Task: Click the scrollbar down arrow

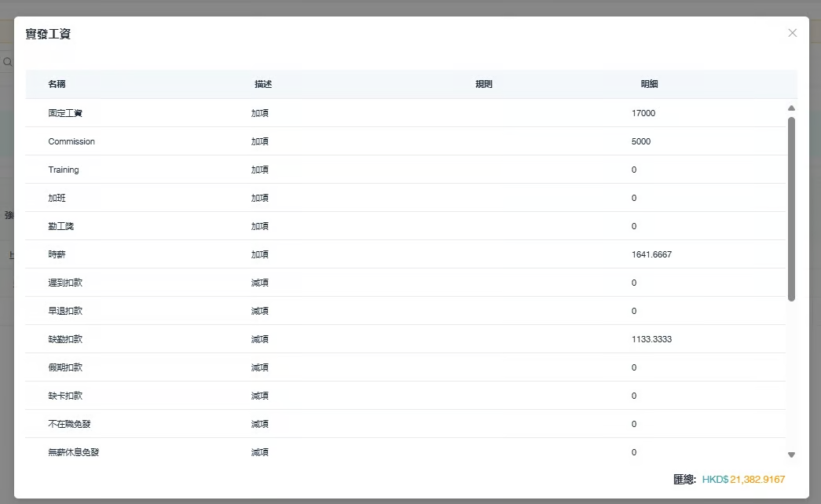Action: click(791, 455)
